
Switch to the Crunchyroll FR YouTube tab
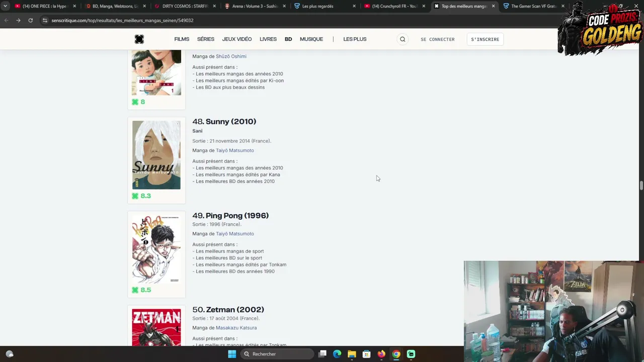pos(394,6)
